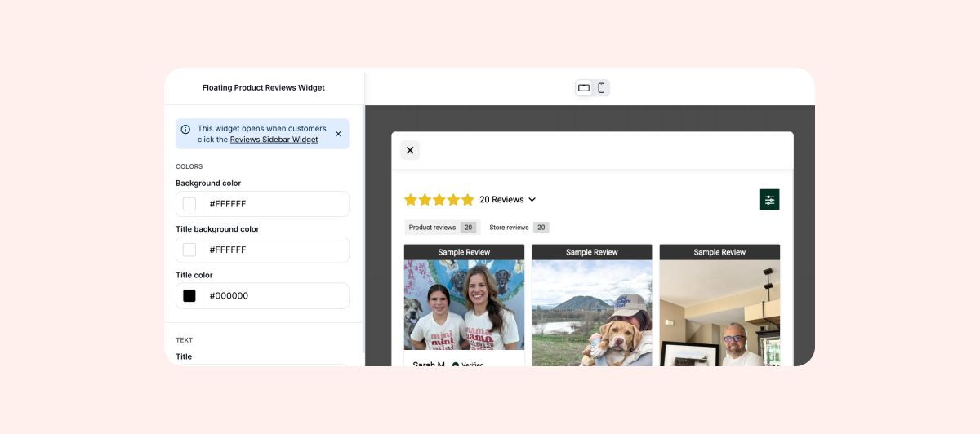This screenshot has width=980, height=434.
Task: Expand the 20 Reviews dropdown chevron
Action: tap(532, 200)
